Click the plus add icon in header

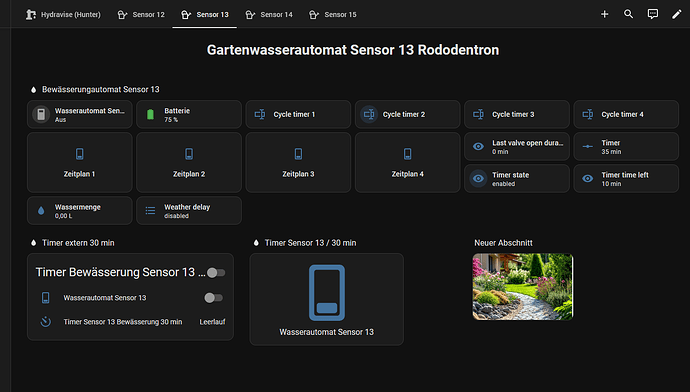click(605, 14)
